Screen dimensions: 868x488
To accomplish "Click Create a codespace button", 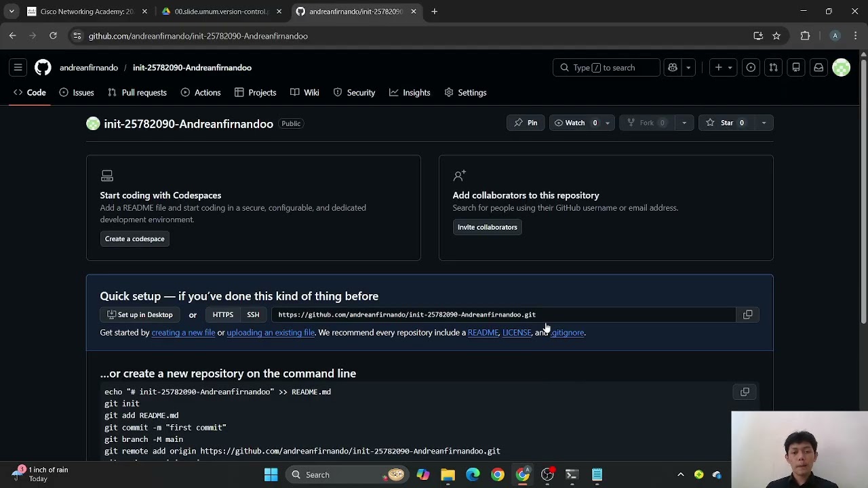I will pos(134,239).
